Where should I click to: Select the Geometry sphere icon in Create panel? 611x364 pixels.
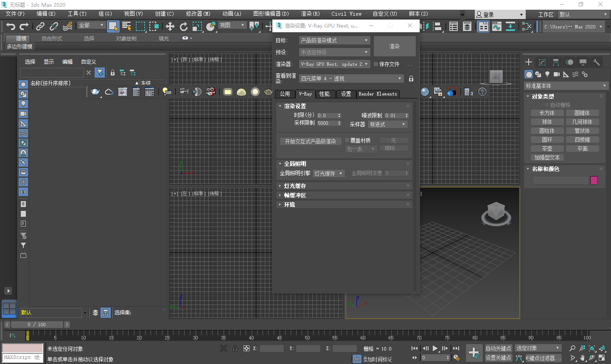(529, 74)
